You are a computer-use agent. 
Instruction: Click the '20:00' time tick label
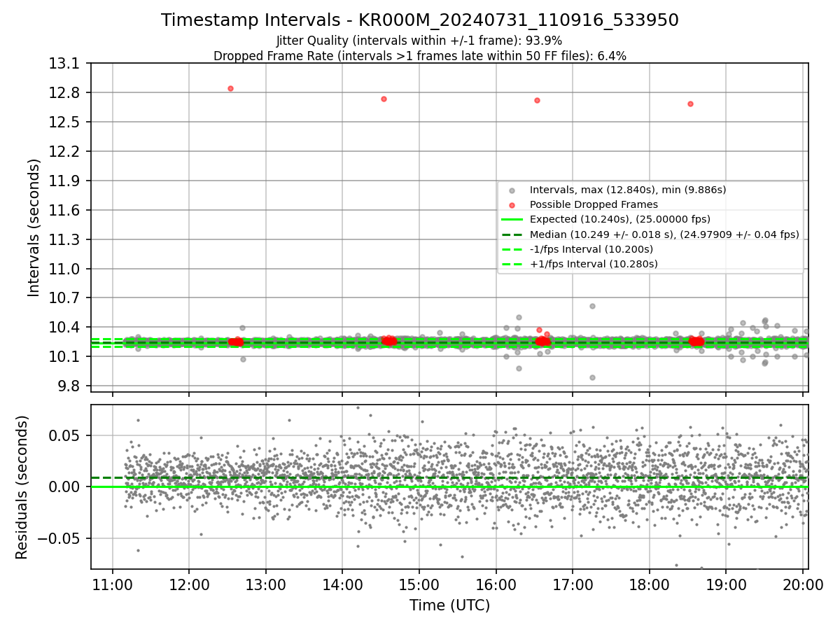802,584
